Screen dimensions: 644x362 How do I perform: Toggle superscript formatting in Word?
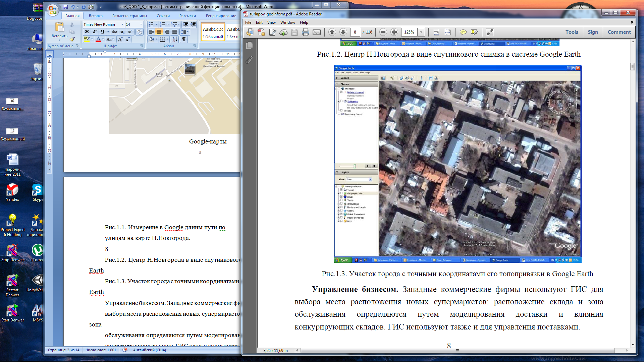point(130,32)
